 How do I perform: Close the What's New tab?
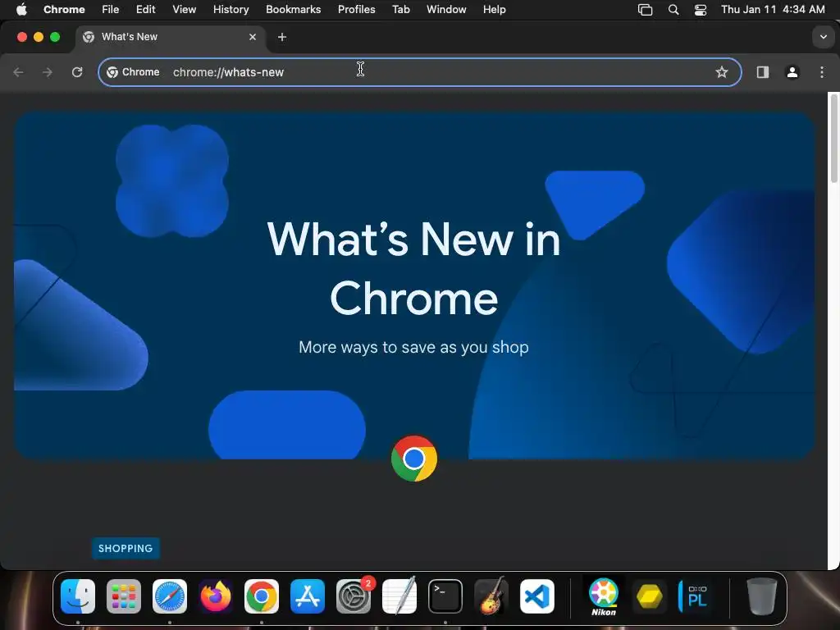click(253, 37)
